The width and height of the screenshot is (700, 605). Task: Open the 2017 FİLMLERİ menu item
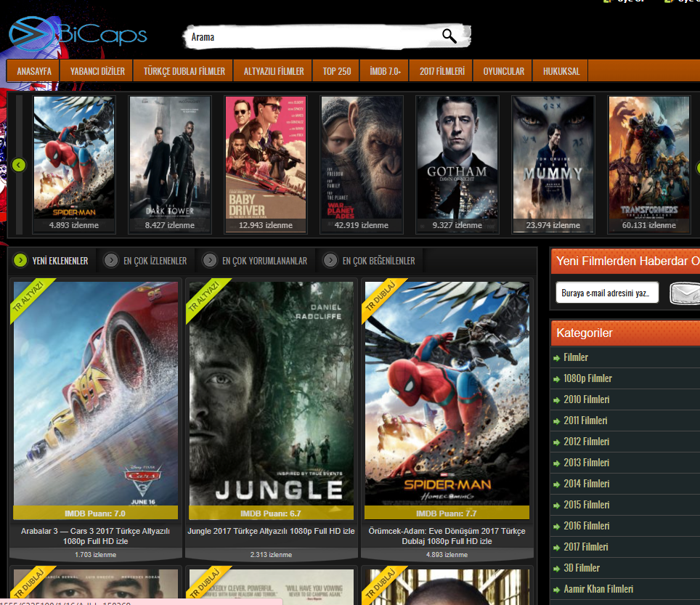point(442,71)
